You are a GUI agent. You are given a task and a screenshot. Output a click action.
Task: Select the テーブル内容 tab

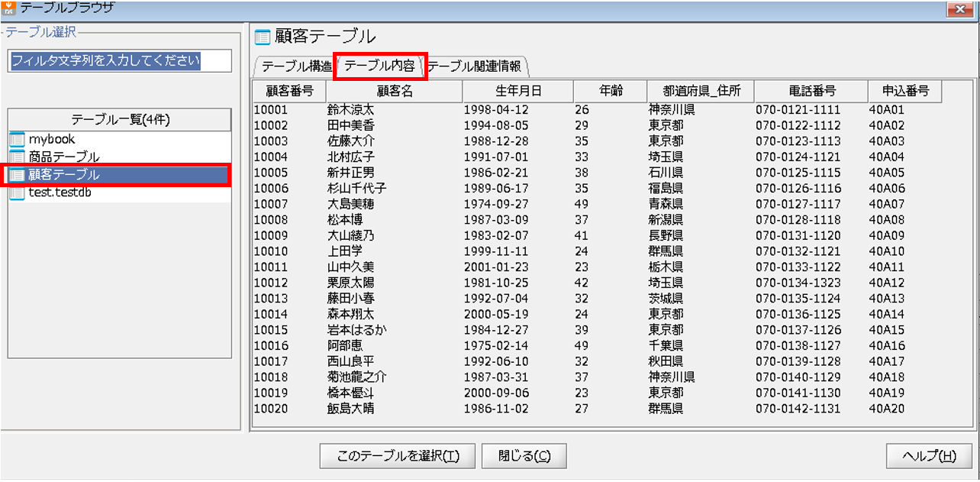tap(379, 66)
